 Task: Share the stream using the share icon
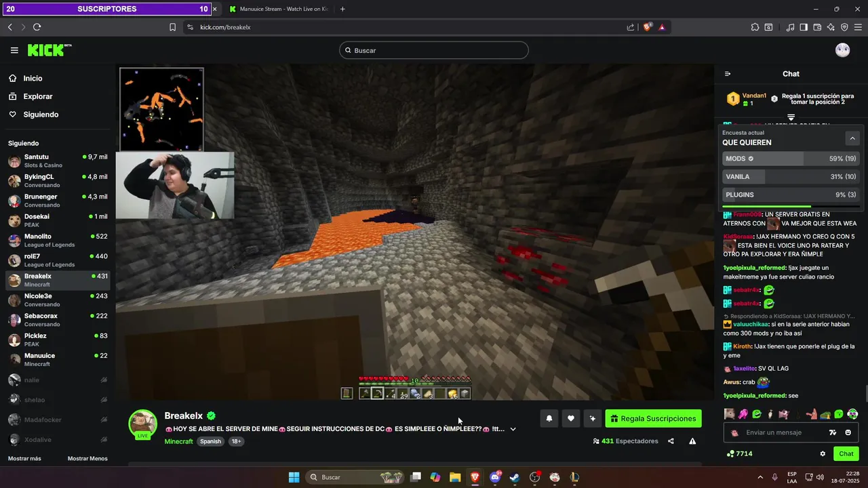pyautogui.click(x=671, y=441)
